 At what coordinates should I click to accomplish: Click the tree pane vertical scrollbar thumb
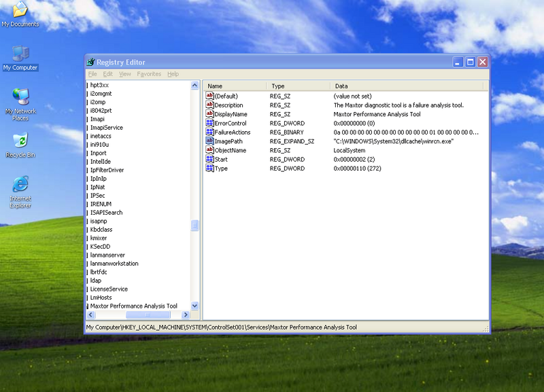tap(194, 226)
